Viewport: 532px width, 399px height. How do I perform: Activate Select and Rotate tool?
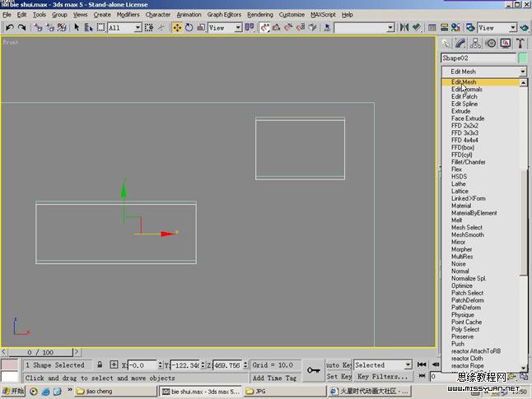(189, 27)
